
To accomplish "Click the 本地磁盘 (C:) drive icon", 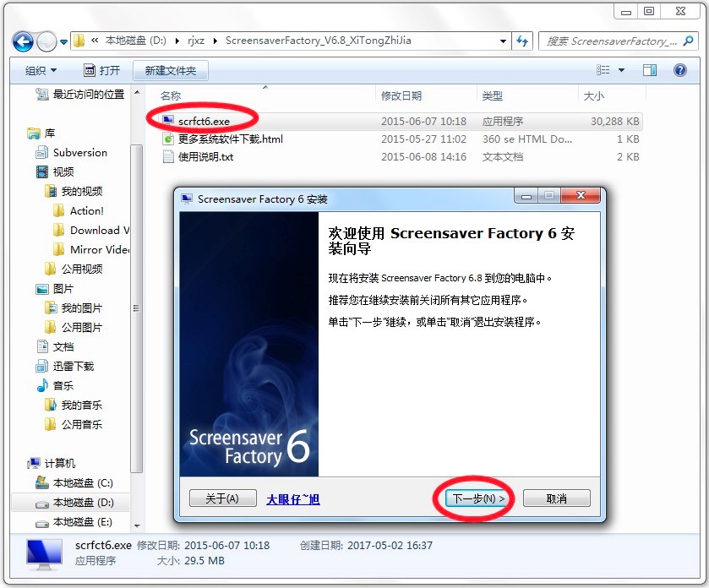I will [x=41, y=482].
